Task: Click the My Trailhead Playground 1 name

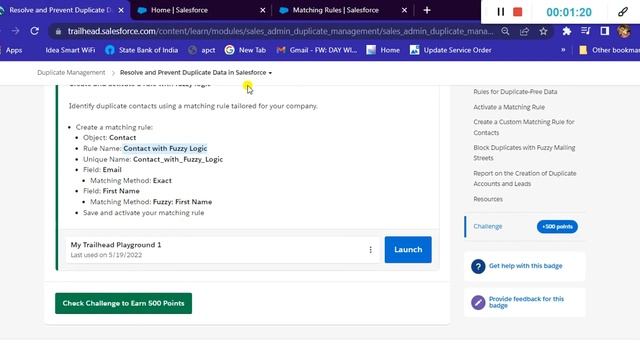Action: click(x=116, y=245)
